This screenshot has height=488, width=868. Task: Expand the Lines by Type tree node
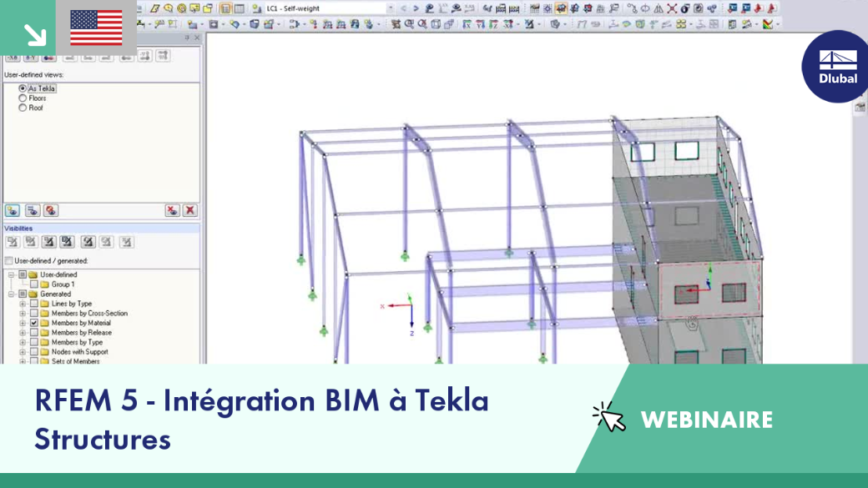[23, 304]
